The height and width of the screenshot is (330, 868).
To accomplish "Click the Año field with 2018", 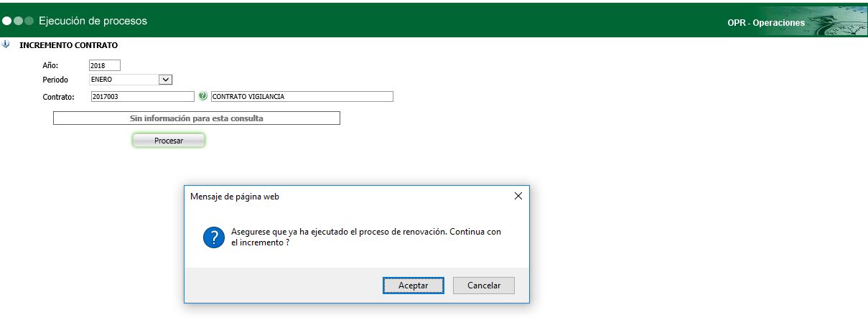I will pyautogui.click(x=105, y=65).
